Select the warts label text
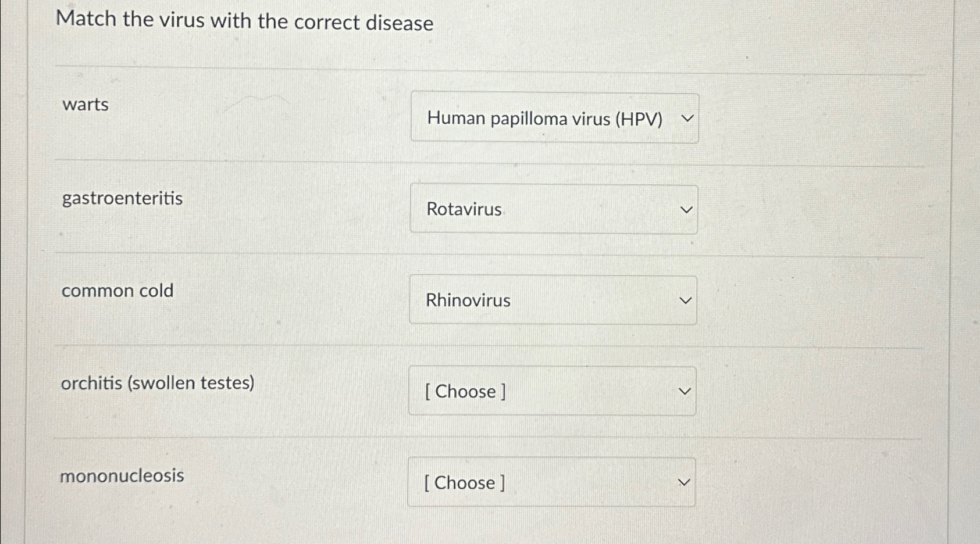Image resolution: width=980 pixels, height=544 pixels. [x=85, y=105]
